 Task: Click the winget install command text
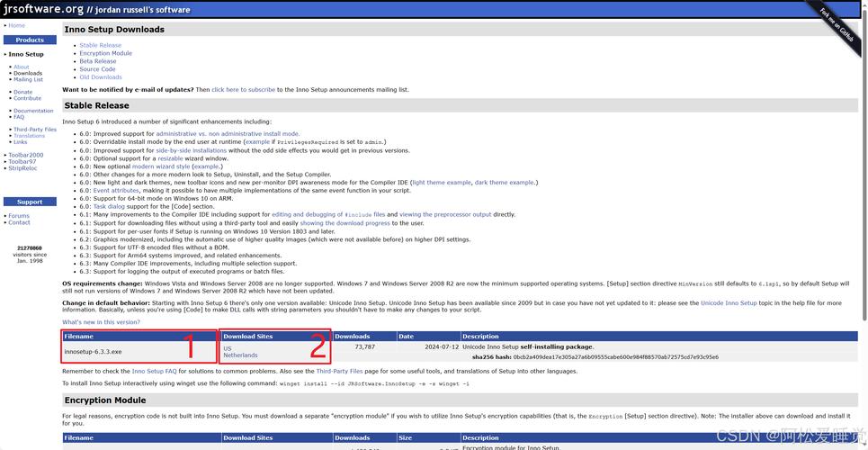click(374, 383)
